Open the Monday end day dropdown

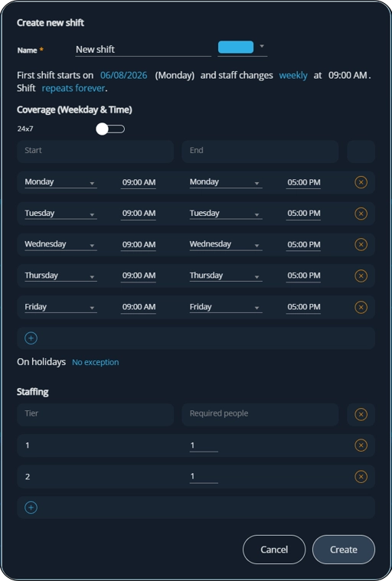tap(226, 182)
